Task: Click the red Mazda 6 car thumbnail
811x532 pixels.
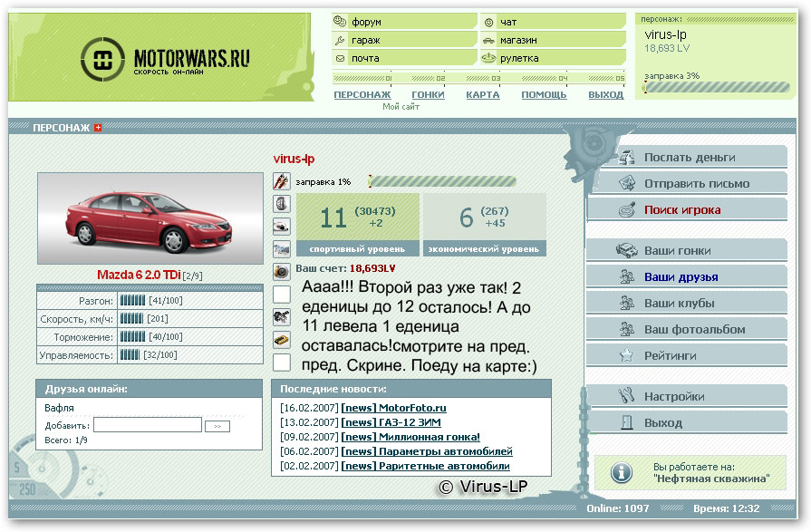Action: tap(150, 218)
